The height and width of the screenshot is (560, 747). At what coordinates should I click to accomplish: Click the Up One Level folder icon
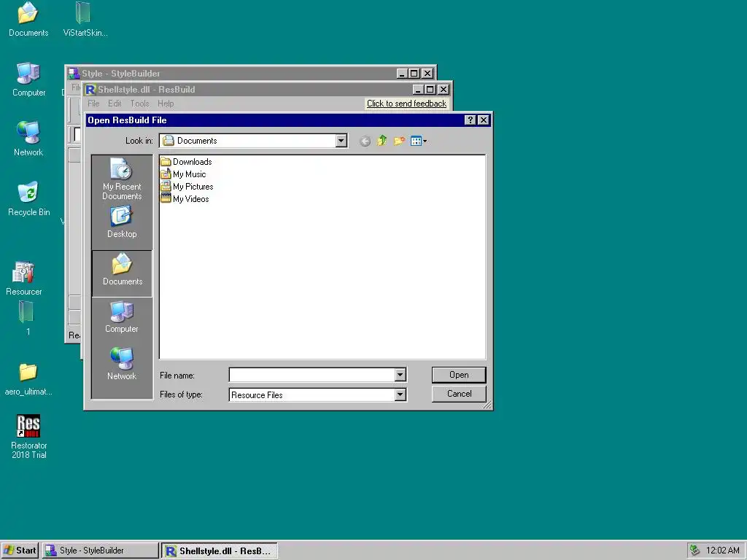(x=382, y=141)
